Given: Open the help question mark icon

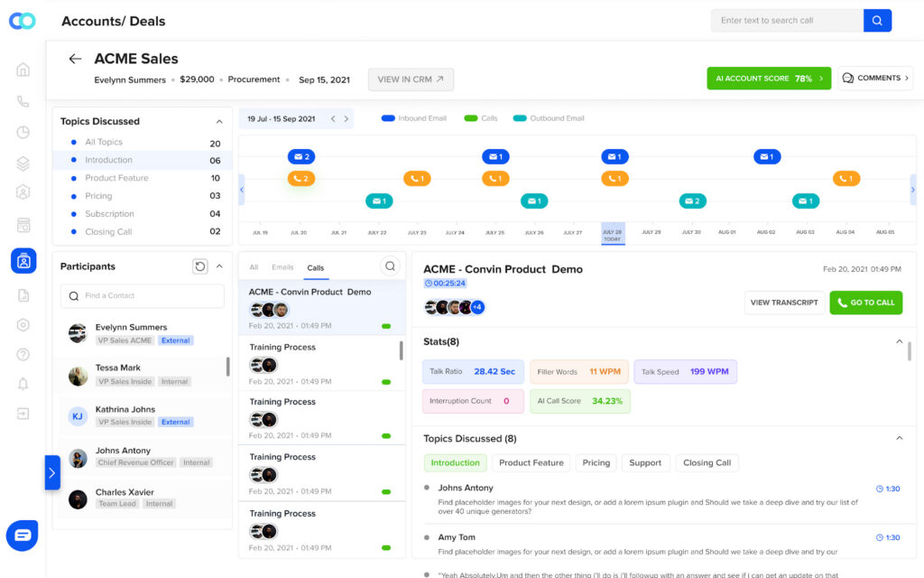Looking at the screenshot, I should [x=23, y=354].
